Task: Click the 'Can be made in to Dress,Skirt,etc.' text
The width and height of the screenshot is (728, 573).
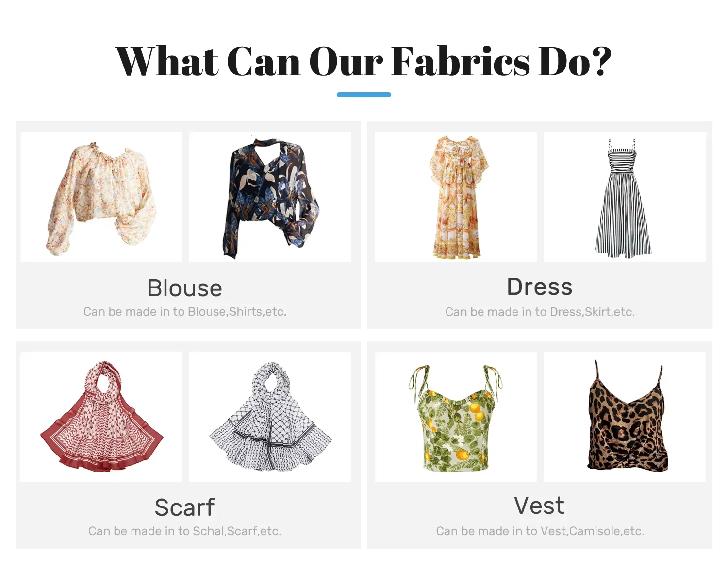Action: point(540,312)
